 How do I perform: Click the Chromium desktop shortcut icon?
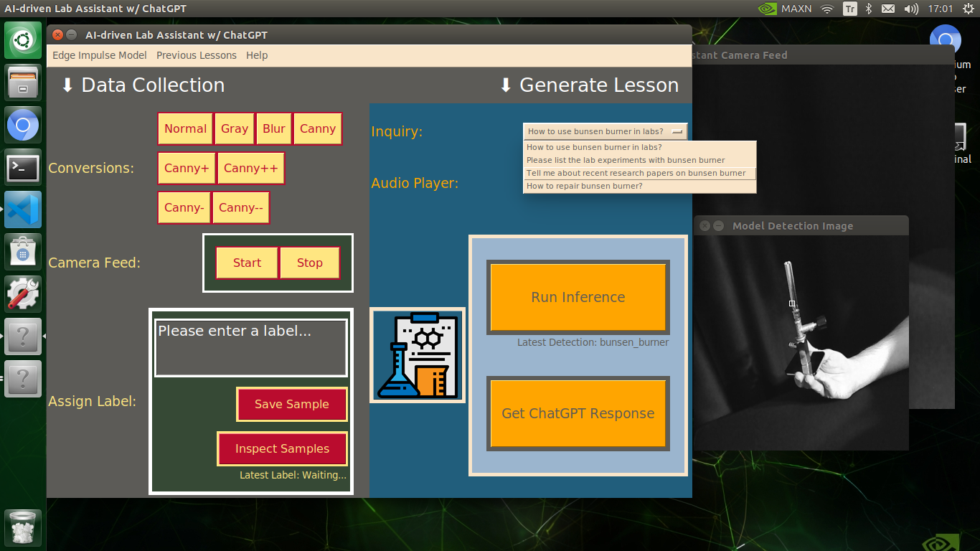(946, 41)
